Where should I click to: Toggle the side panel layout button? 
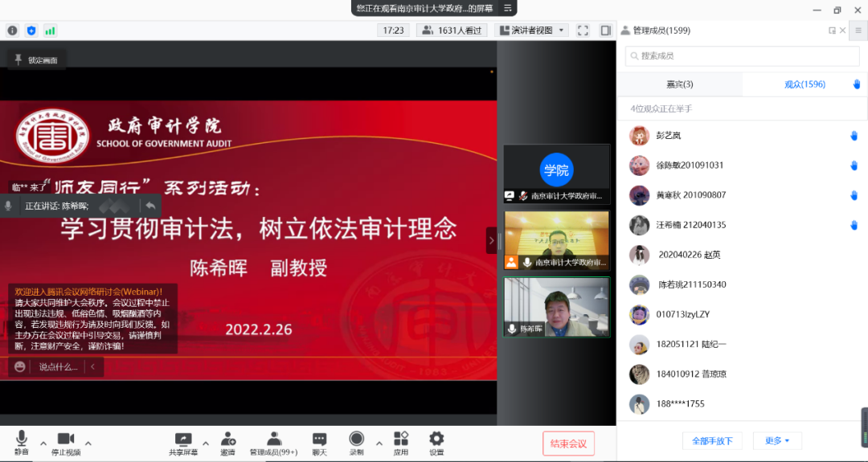pyautogui.click(x=604, y=31)
